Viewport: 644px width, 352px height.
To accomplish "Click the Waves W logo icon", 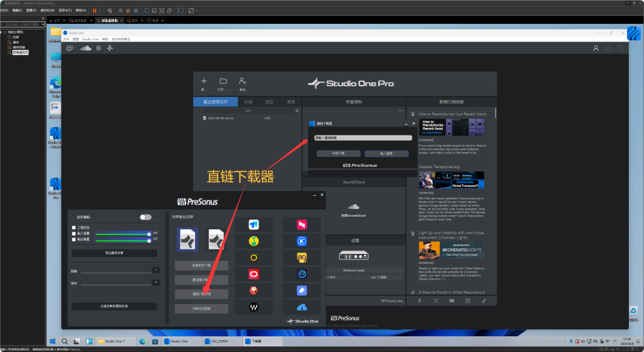I will point(254,307).
